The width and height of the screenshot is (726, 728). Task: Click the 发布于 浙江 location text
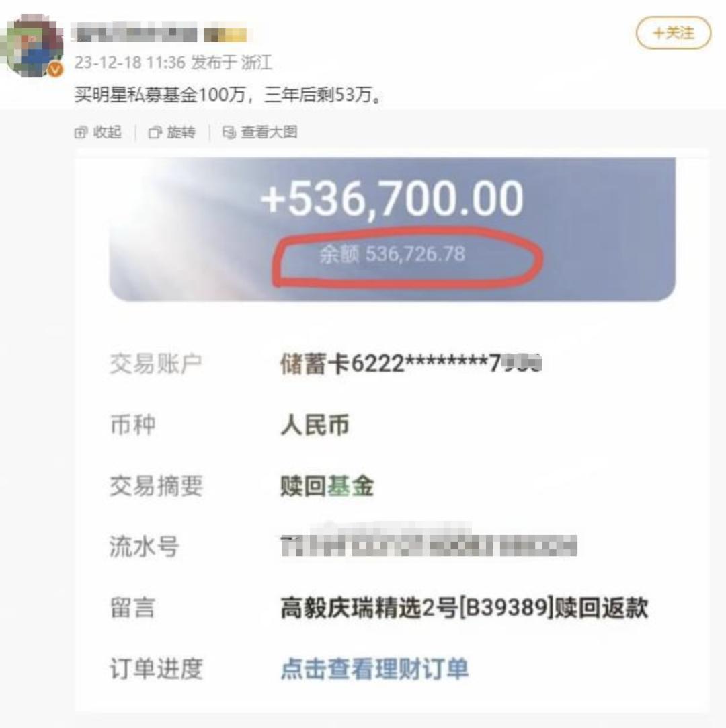tap(231, 63)
